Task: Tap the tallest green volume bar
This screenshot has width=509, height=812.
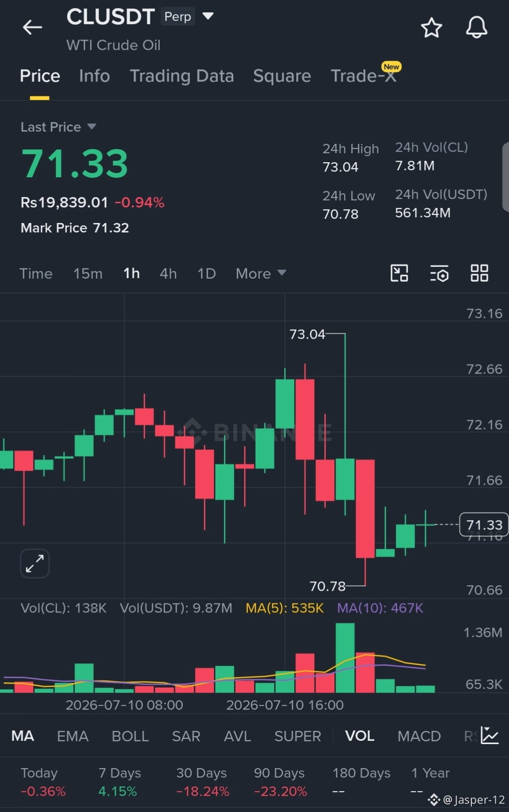Action: [x=345, y=657]
